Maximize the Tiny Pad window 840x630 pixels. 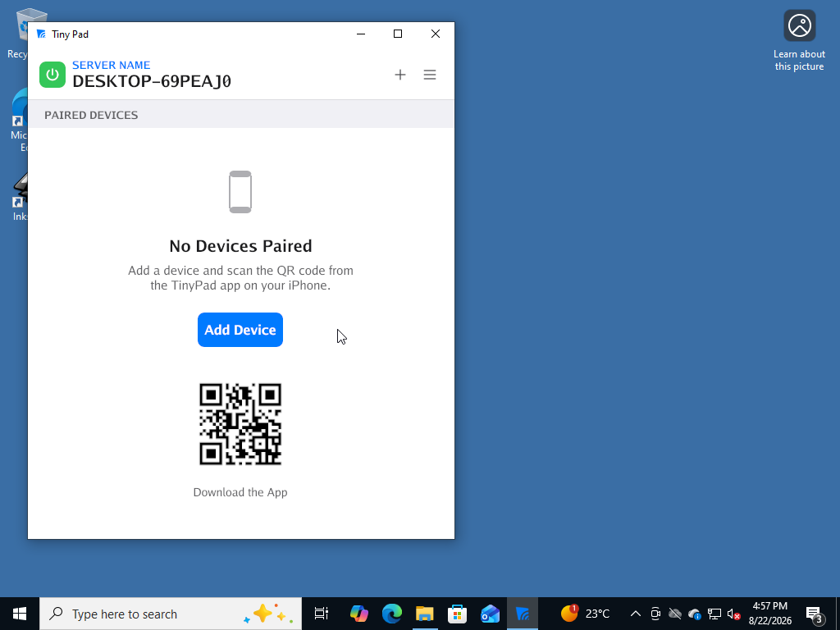(x=398, y=34)
